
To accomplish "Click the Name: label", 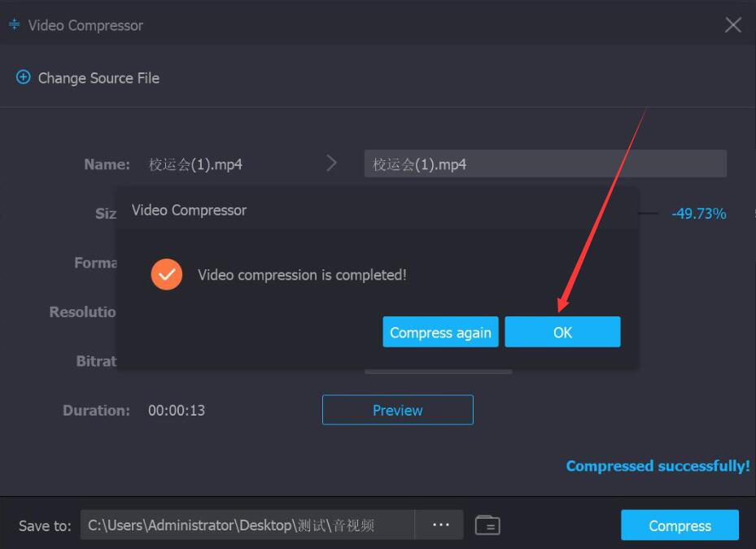I will [x=107, y=164].
